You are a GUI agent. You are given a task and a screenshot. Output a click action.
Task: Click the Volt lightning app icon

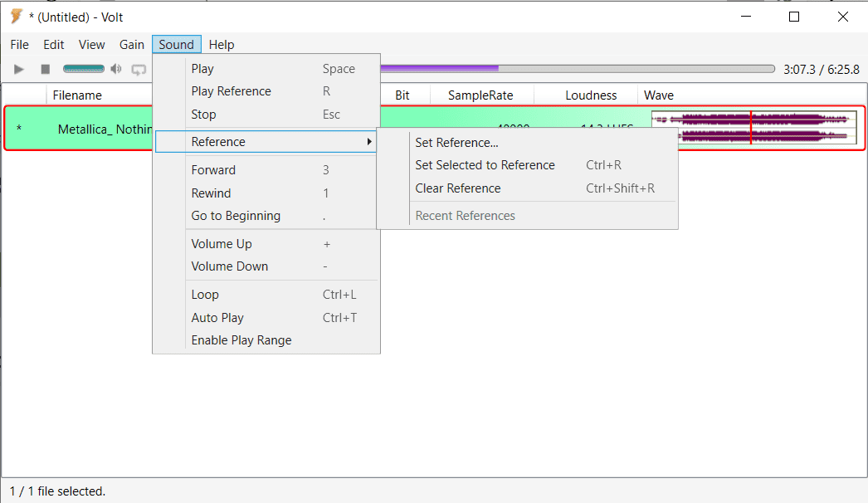[x=16, y=17]
